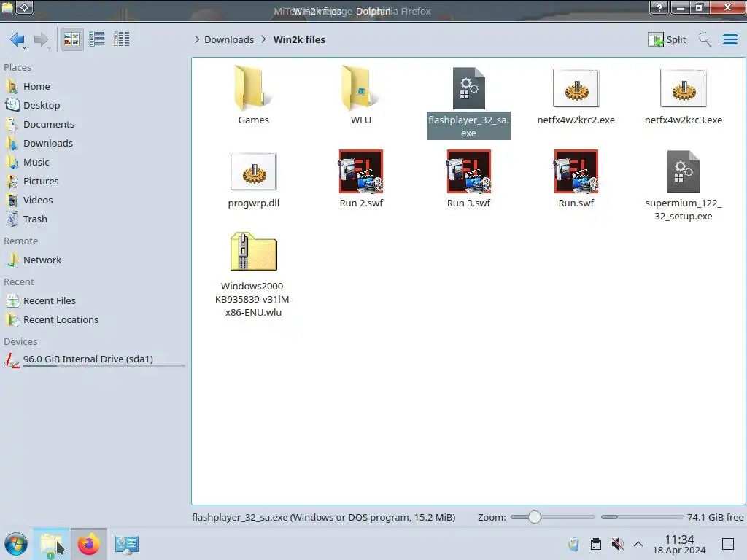Select the WLU folder icon
747x560 pixels.
[360, 88]
